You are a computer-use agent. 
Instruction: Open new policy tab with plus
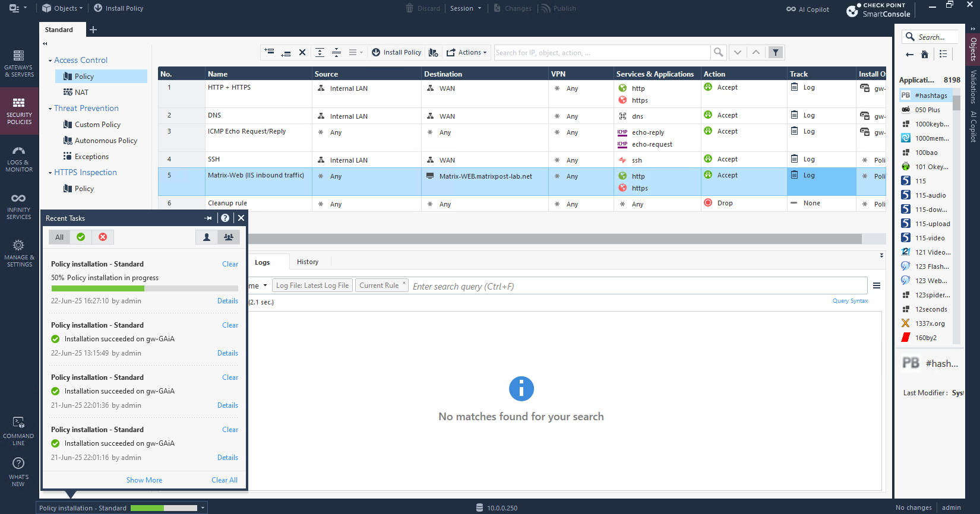(x=93, y=30)
